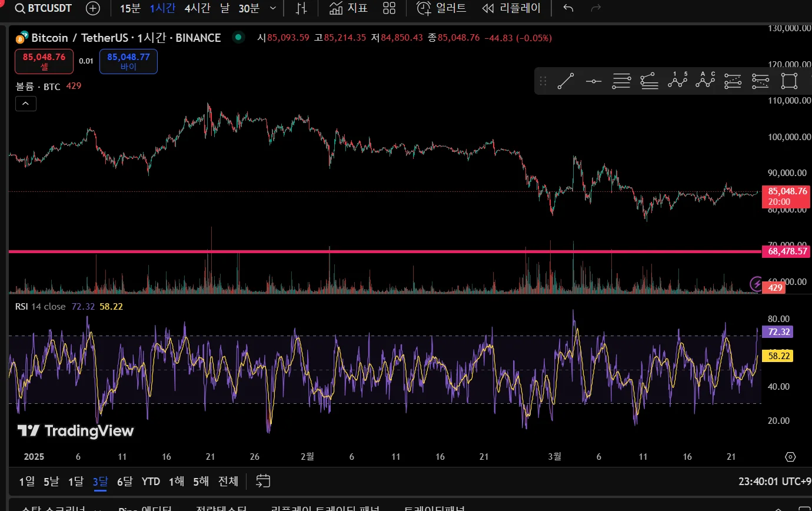Click the undo arrow in top toolbar

click(568, 8)
